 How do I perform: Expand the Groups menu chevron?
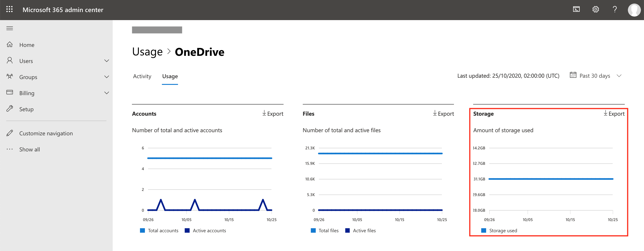(x=106, y=77)
